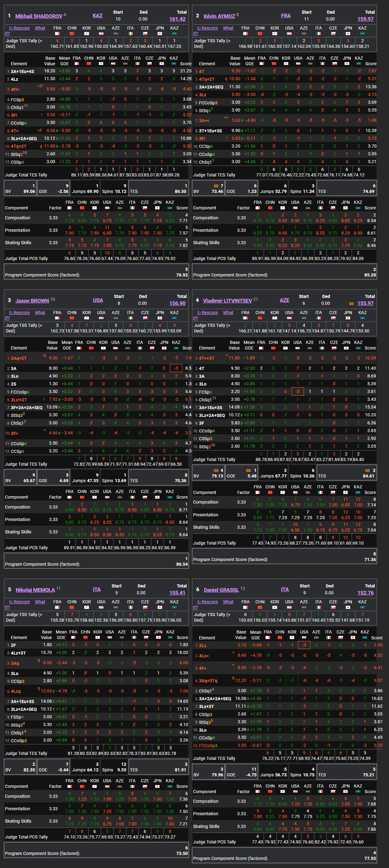Screen dimensions: 389x868
Task: Select the red-boxed -3 GOE in Brown's 3A row
Action: [176, 368]
